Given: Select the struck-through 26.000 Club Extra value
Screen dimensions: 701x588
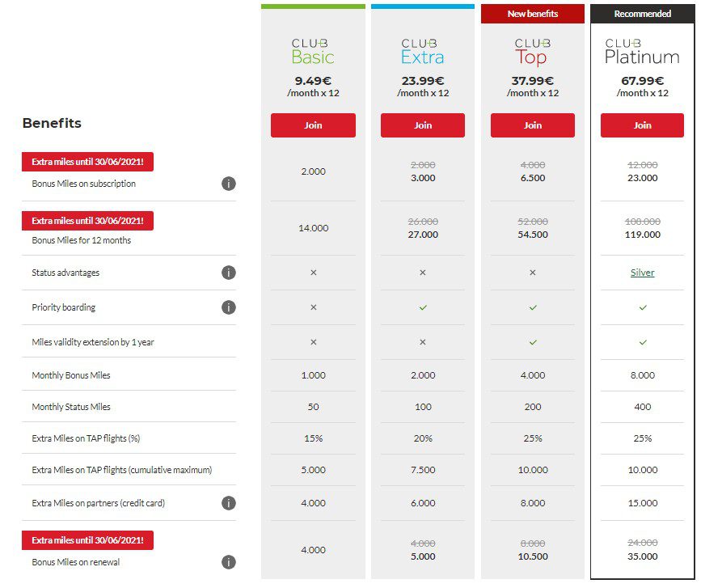Looking at the screenshot, I should pyautogui.click(x=423, y=222).
